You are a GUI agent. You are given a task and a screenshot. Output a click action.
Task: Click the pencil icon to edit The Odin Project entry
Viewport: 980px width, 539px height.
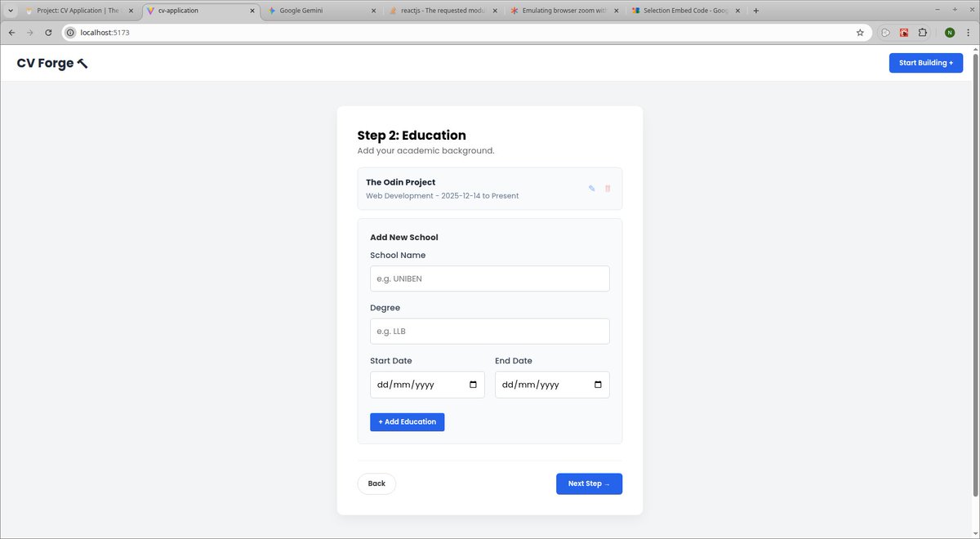point(591,189)
